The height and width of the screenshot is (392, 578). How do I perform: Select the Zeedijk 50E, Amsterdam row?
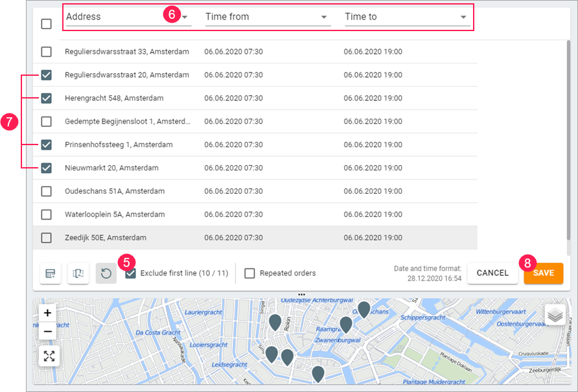[x=106, y=238]
